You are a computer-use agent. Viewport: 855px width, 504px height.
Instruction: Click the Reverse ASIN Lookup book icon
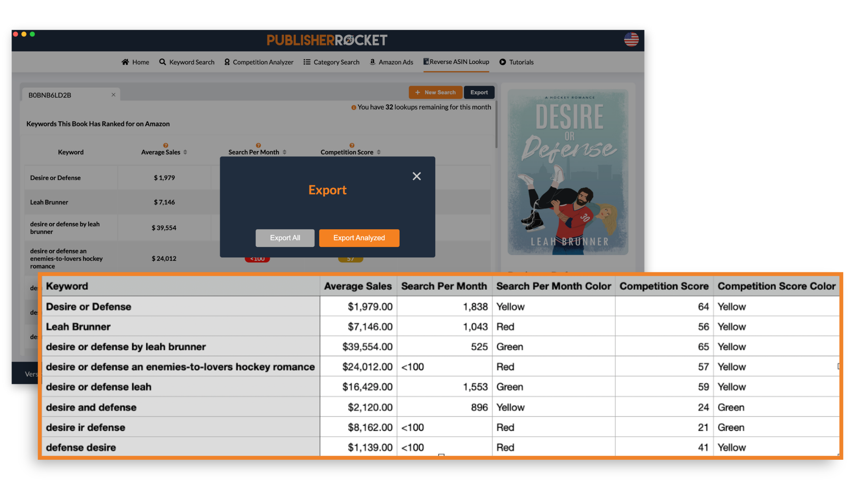(x=426, y=62)
